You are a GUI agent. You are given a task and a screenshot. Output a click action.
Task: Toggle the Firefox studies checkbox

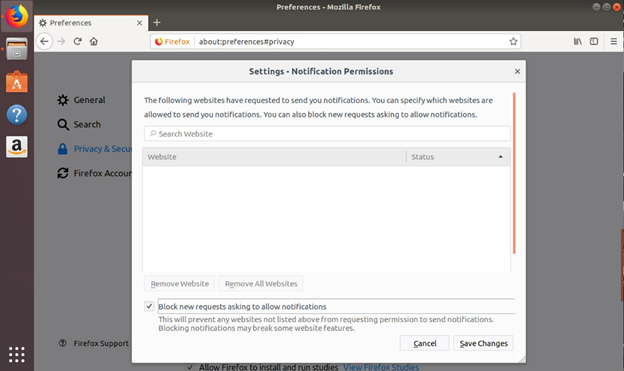[190, 367]
